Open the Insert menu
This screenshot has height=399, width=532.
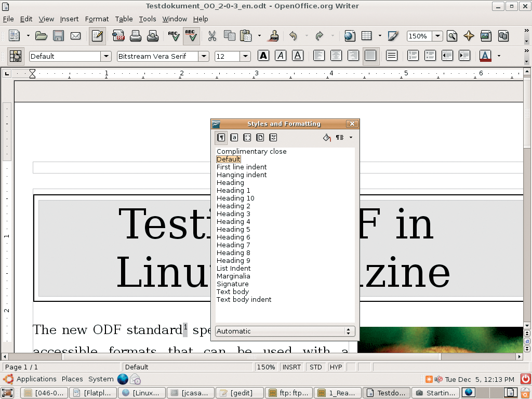(69, 19)
